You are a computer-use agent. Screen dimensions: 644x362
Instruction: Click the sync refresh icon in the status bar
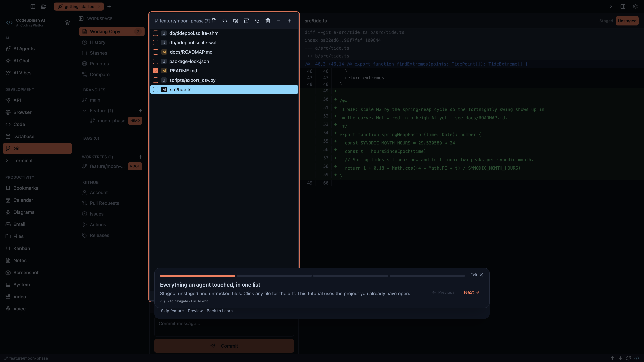tap(629, 358)
